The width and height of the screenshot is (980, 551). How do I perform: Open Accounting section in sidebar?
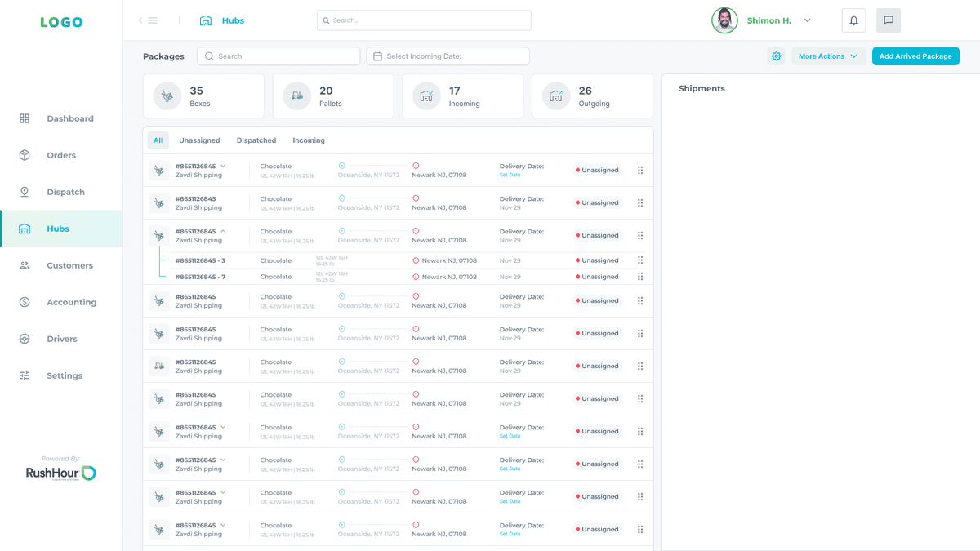point(71,302)
